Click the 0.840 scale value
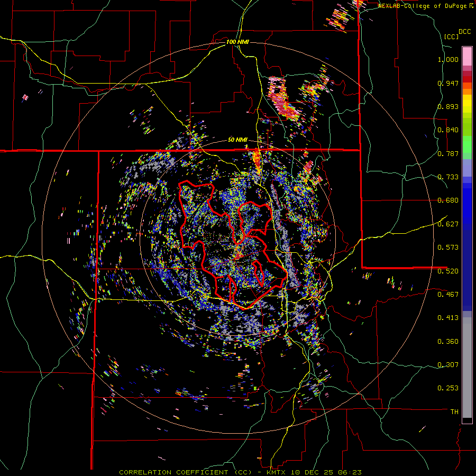This screenshot has height=476, width=476. tap(448, 130)
